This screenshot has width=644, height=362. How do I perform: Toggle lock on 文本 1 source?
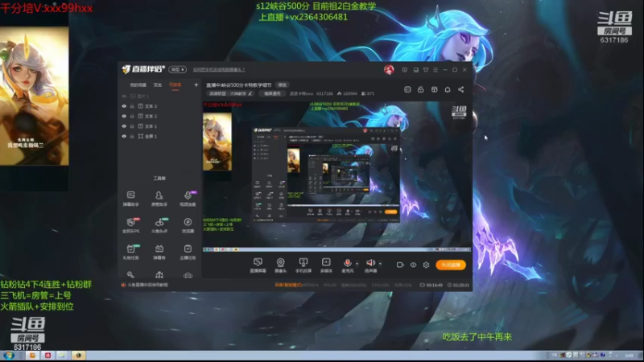pos(132,126)
